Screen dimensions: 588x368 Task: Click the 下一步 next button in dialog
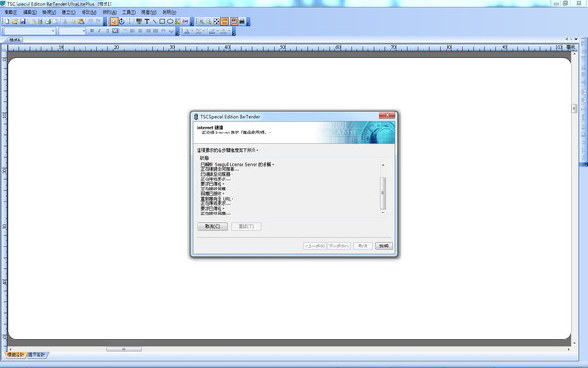[x=339, y=246]
